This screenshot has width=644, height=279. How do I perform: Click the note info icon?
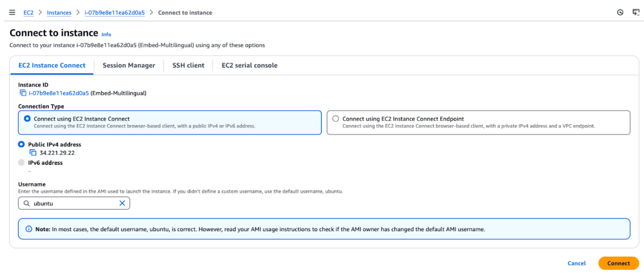click(x=29, y=229)
